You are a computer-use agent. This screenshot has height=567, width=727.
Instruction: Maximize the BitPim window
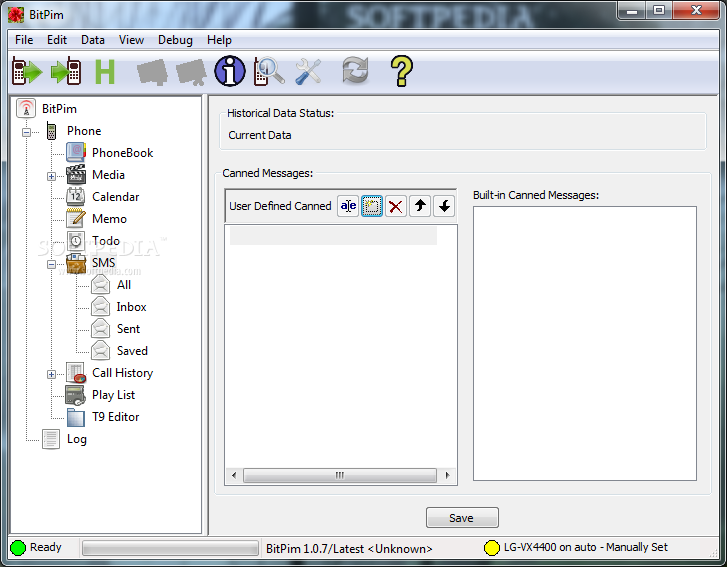point(658,10)
